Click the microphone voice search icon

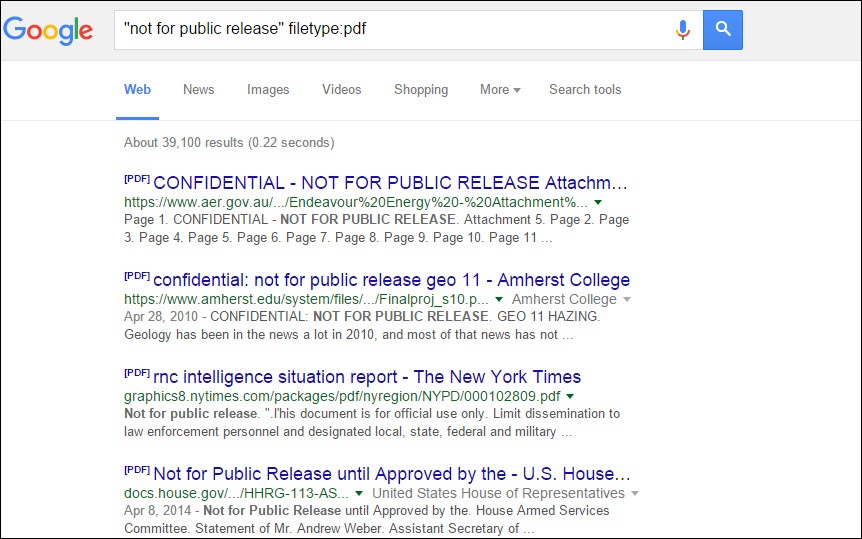pos(683,30)
